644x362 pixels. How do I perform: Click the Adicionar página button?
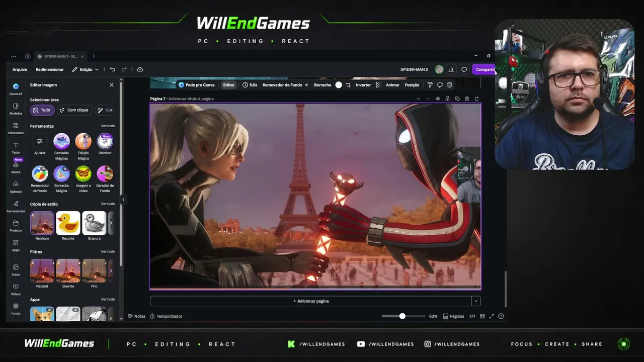click(311, 301)
